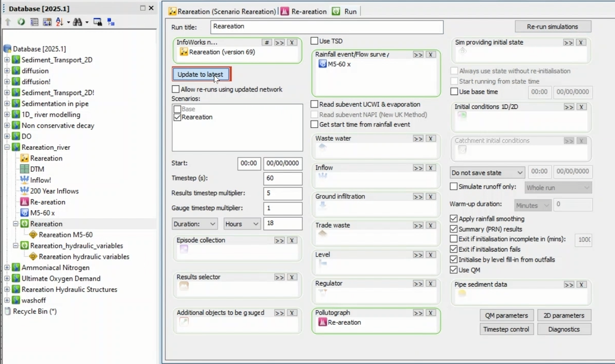Switch to the Run tab
Viewport: 615px width, 364px height.
pos(344,10)
